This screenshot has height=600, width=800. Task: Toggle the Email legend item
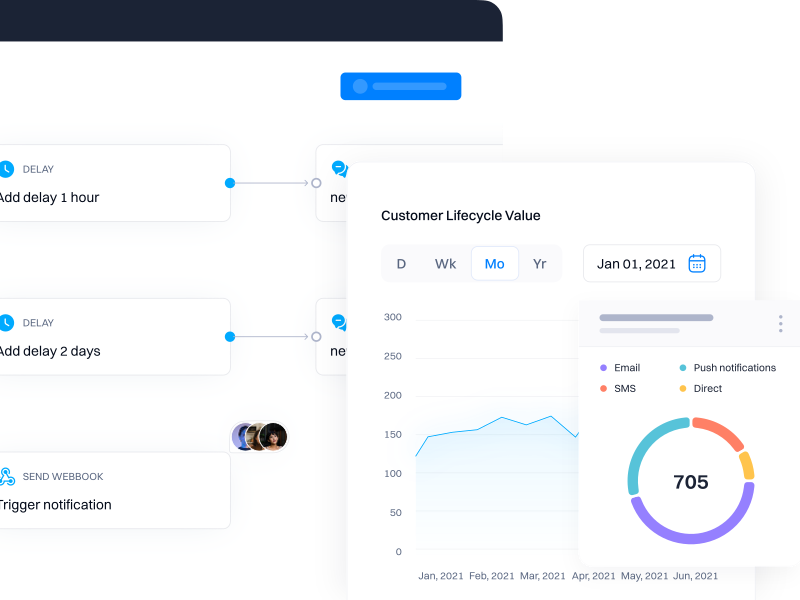[626, 368]
